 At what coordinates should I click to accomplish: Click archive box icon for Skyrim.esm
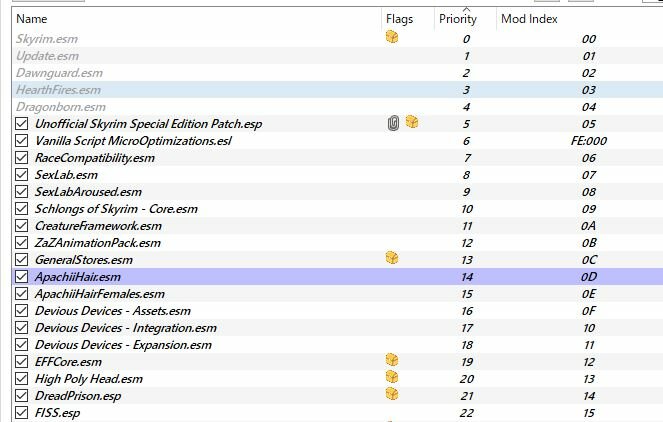click(x=392, y=37)
